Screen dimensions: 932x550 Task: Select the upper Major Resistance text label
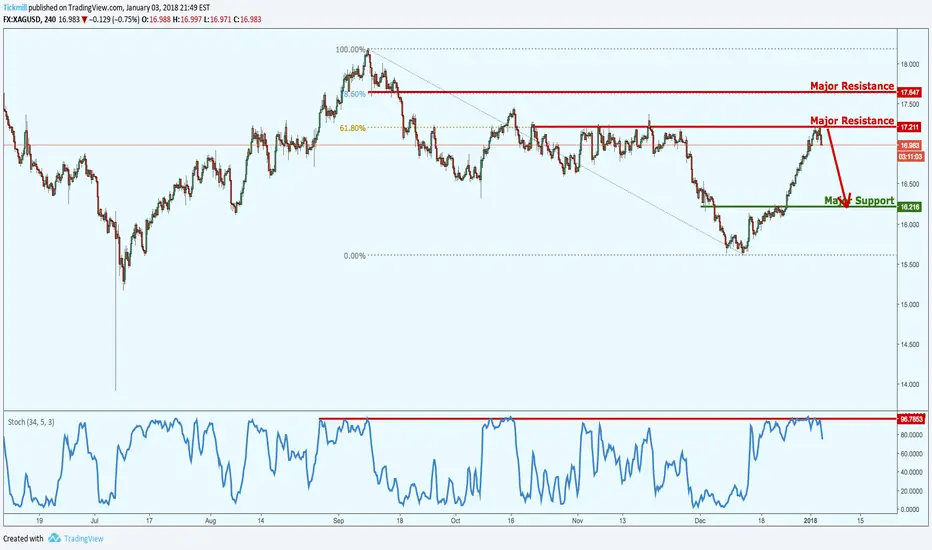(x=852, y=86)
